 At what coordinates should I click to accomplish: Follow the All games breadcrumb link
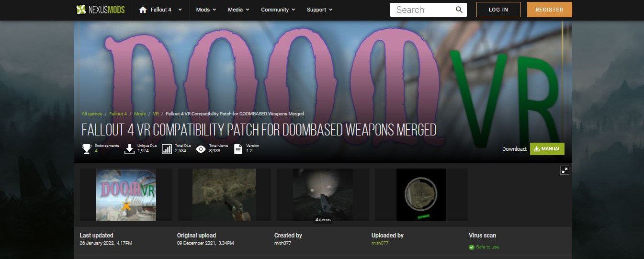(x=91, y=114)
